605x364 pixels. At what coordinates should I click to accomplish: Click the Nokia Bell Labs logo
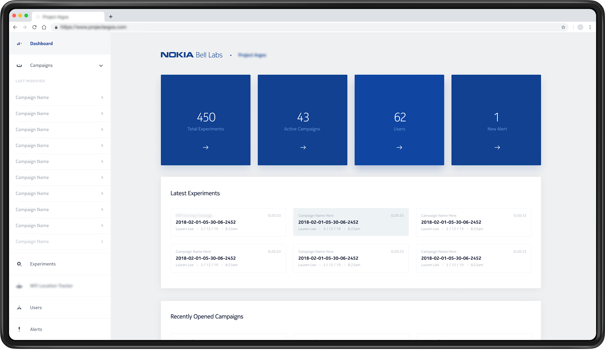pos(191,55)
